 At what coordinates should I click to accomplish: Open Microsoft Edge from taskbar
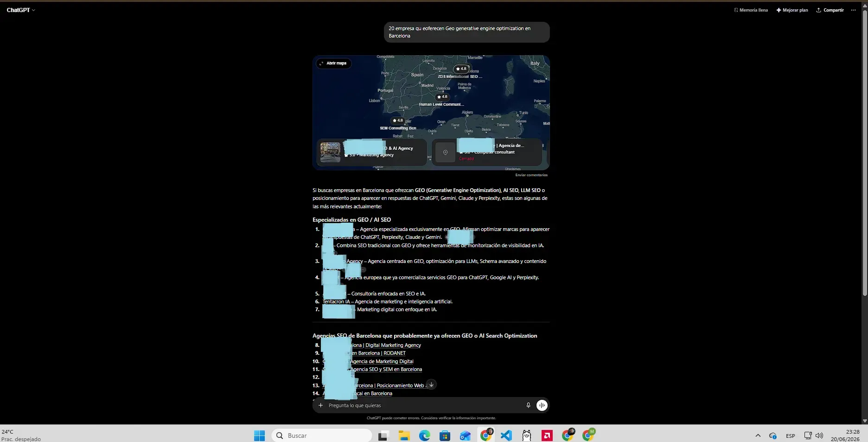pyautogui.click(x=424, y=436)
